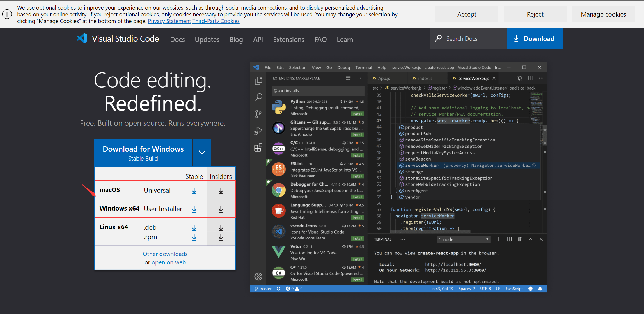Accept optional cookies
The height and width of the screenshot is (322, 644).
pyautogui.click(x=466, y=14)
